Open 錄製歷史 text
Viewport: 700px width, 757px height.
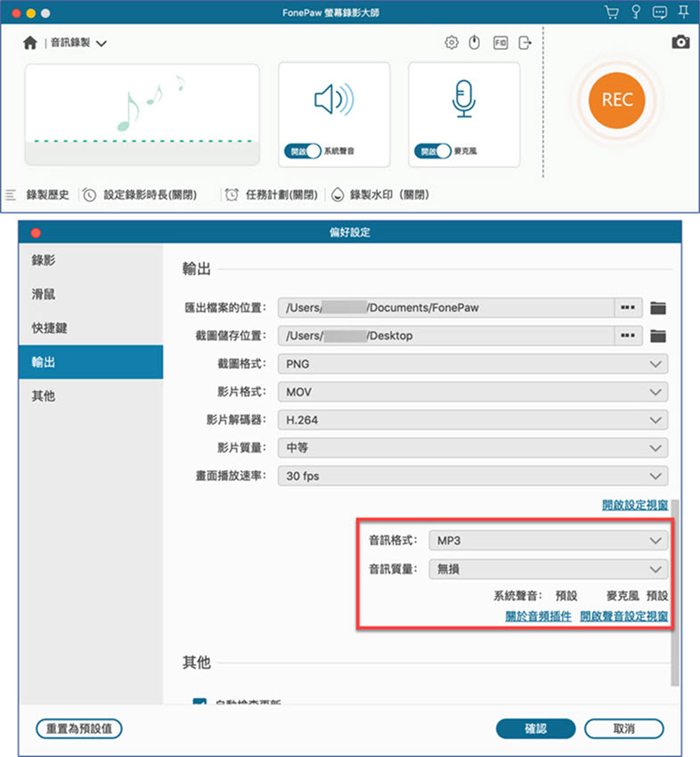[x=48, y=195]
